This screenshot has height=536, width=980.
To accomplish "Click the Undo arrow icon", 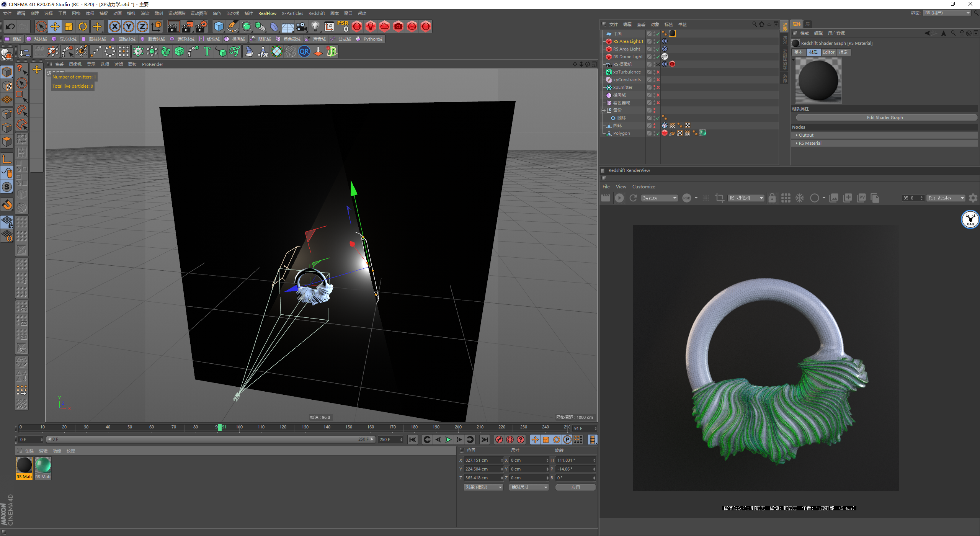I will (x=10, y=26).
